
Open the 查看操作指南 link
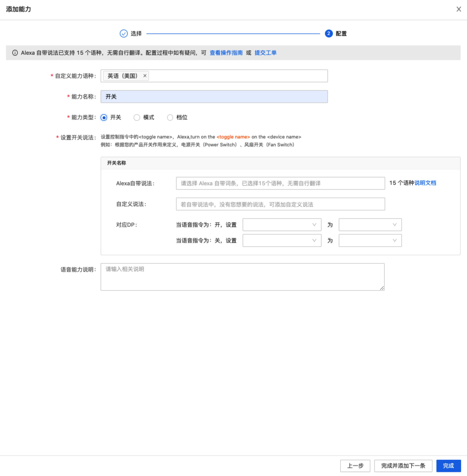(226, 53)
